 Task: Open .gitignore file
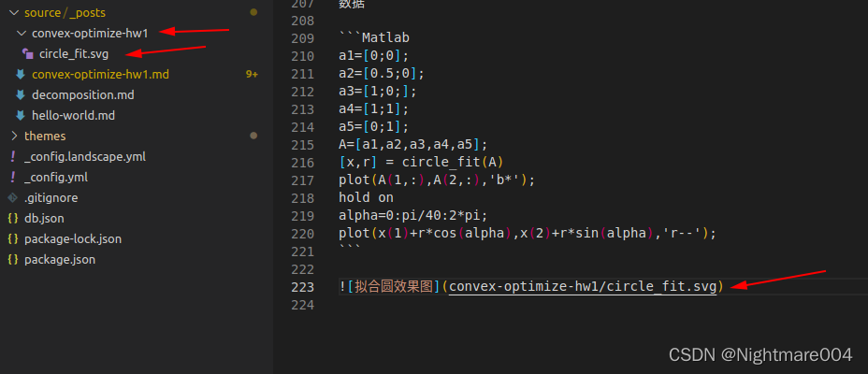click(51, 197)
